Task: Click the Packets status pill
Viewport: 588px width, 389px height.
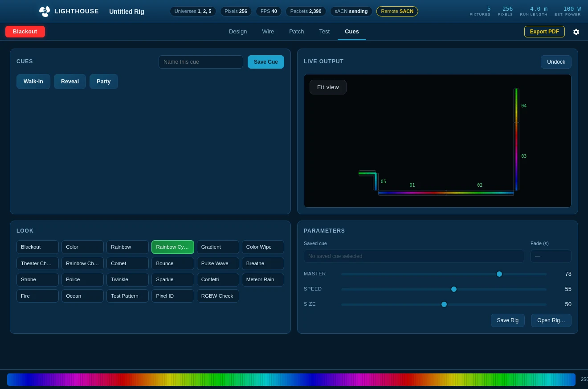Action: pos(306,11)
